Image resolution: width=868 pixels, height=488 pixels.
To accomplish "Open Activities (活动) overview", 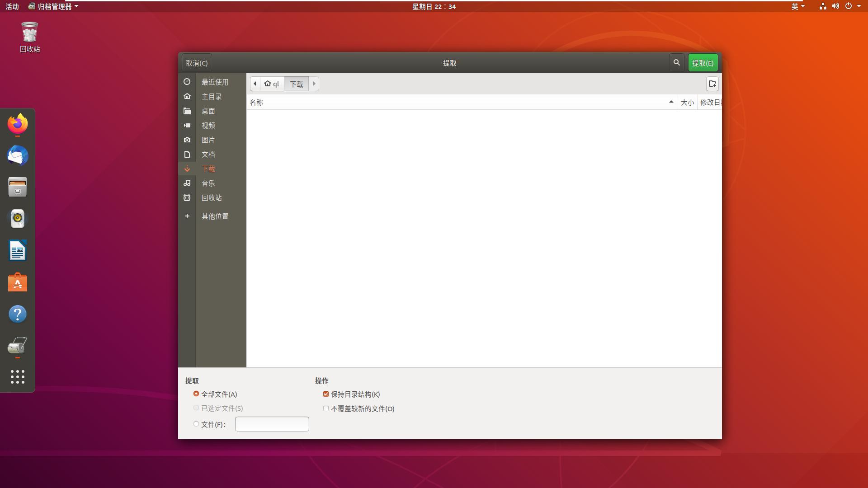I will 12,6.
